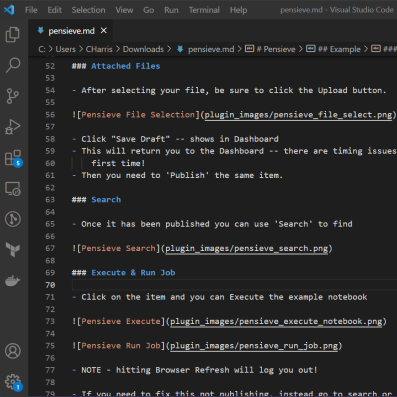
Task: Click the 'Pensieve Execute' alt text
Action: click(121, 321)
